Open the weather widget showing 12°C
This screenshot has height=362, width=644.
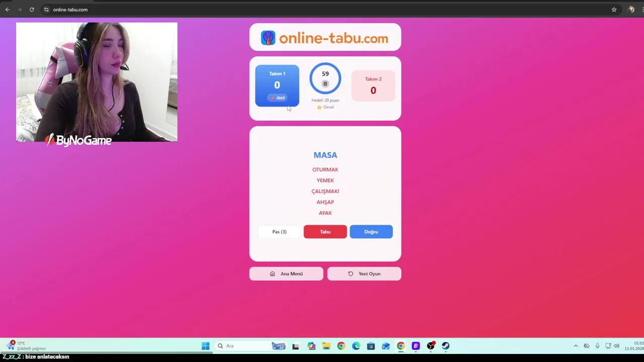[26, 345]
